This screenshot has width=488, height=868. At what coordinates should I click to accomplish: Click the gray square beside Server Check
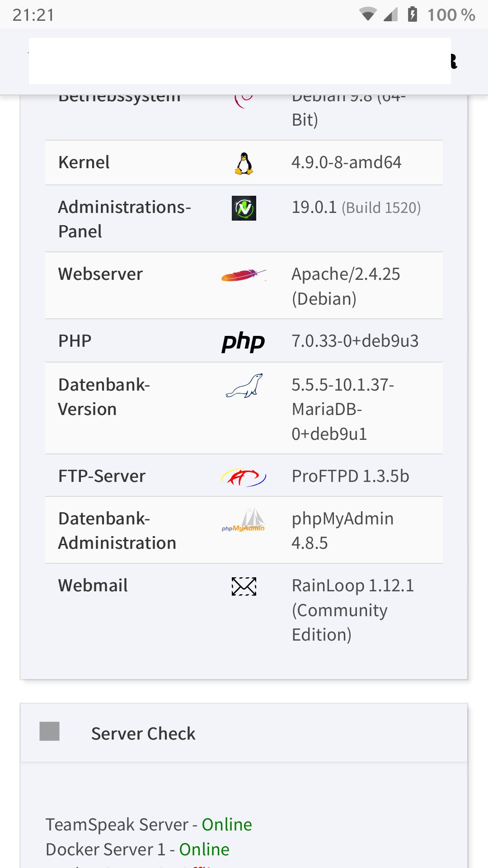tap(50, 731)
